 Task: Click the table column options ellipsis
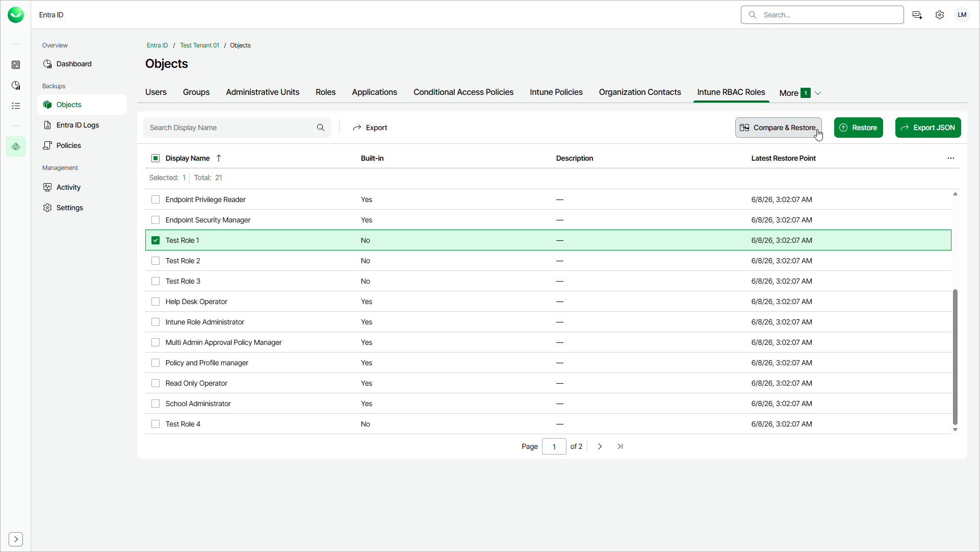[951, 158]
